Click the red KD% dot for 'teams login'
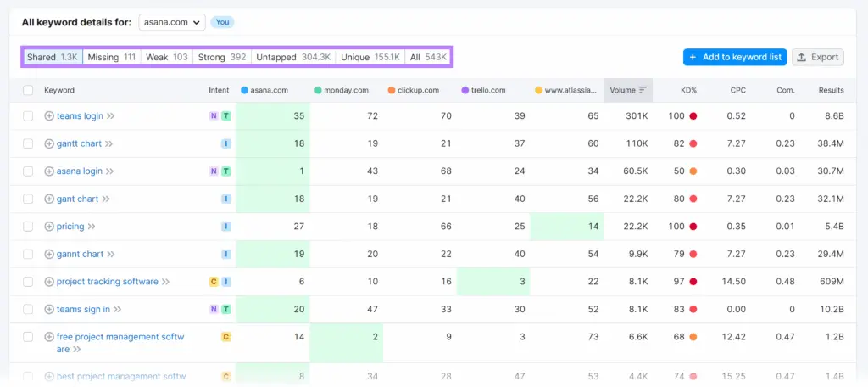 pos(693,116)
